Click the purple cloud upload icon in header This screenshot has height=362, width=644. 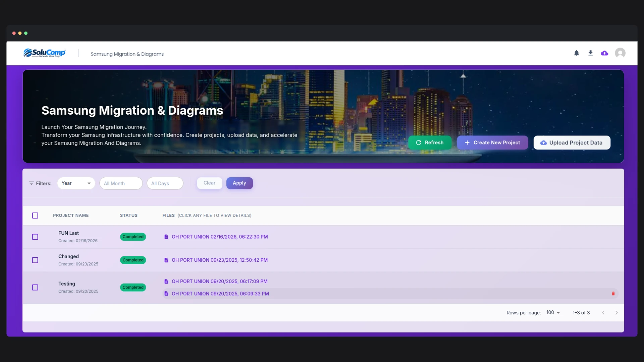click(x=604, y=53)
